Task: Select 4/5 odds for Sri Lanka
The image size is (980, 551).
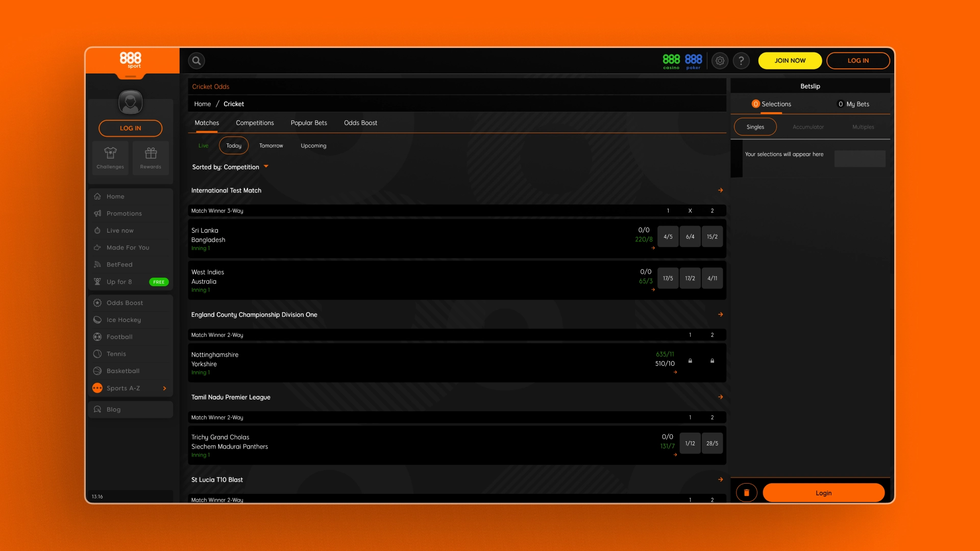Action: 668,237
